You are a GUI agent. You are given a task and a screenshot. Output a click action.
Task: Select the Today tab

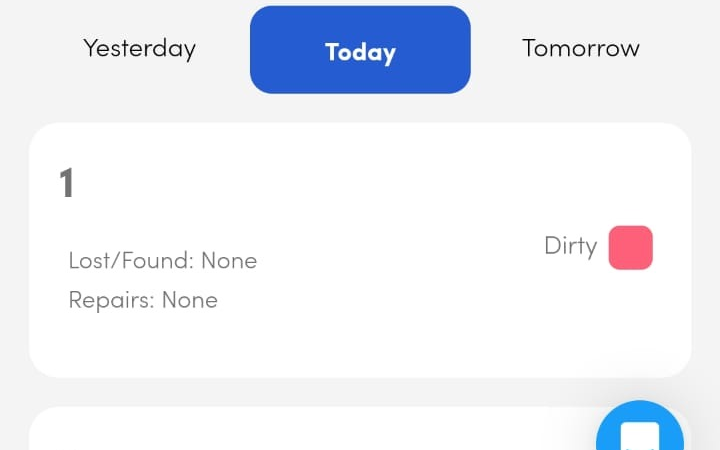360,51
